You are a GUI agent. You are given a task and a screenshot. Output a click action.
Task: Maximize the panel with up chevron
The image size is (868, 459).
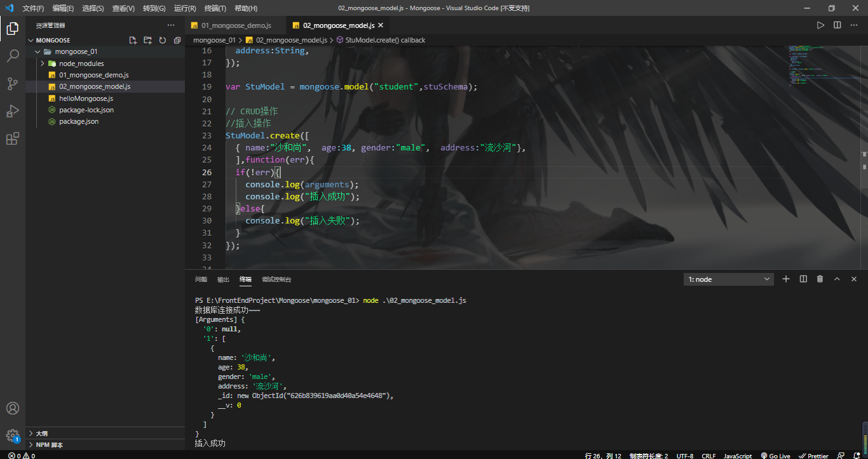tap(837, 279)
